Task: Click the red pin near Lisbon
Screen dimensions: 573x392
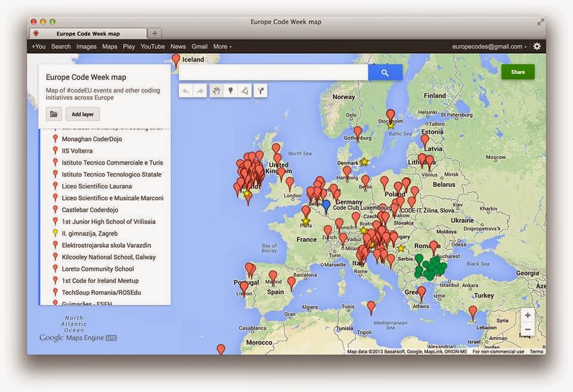Action: (x=244, y=288)
